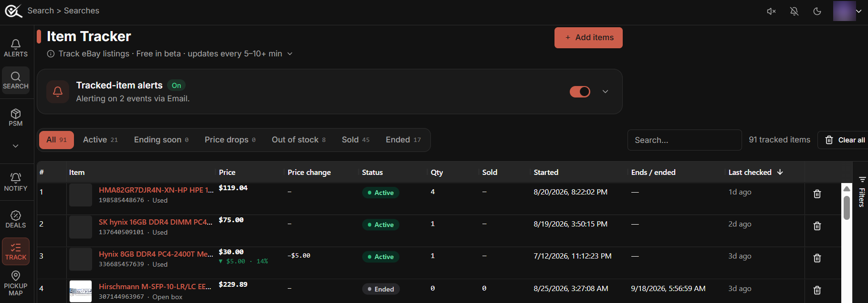Image resolution: width=868 pixels, height=303 pixels.
Task: Open the Filters side panel
Action: [x=861, y=192]
